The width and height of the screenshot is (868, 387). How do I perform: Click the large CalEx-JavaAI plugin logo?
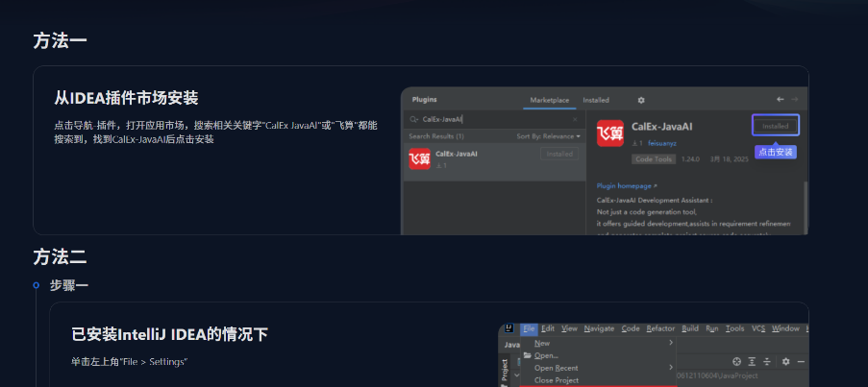[x=609, y=134]
